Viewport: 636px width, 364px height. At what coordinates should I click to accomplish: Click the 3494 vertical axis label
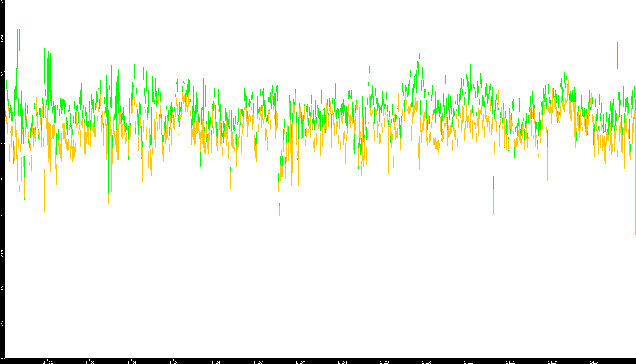point(2,181)
